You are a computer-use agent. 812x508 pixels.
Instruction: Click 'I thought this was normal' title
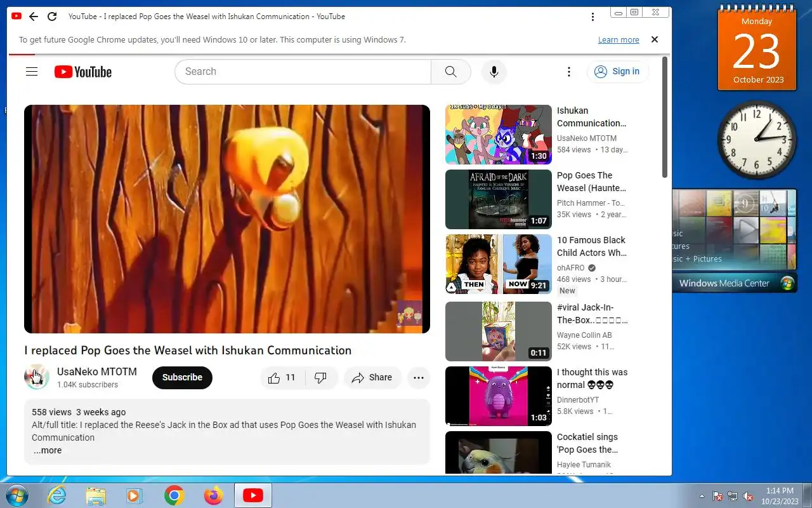coord(592,378)
